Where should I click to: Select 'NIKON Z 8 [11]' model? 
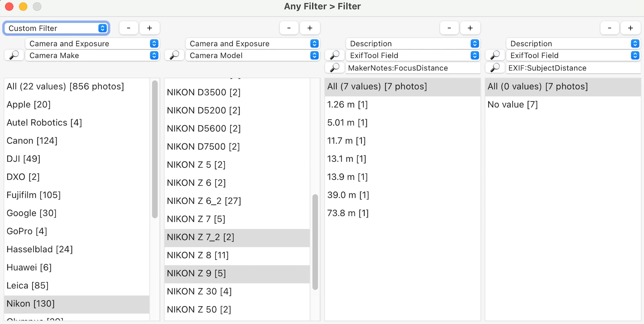(237, 255)
